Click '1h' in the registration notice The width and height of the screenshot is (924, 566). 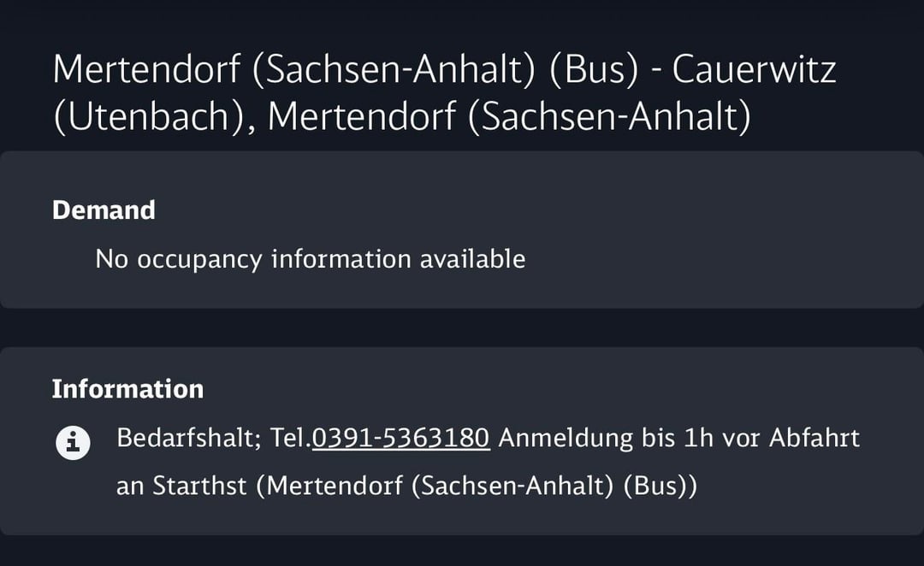(698, 438)
